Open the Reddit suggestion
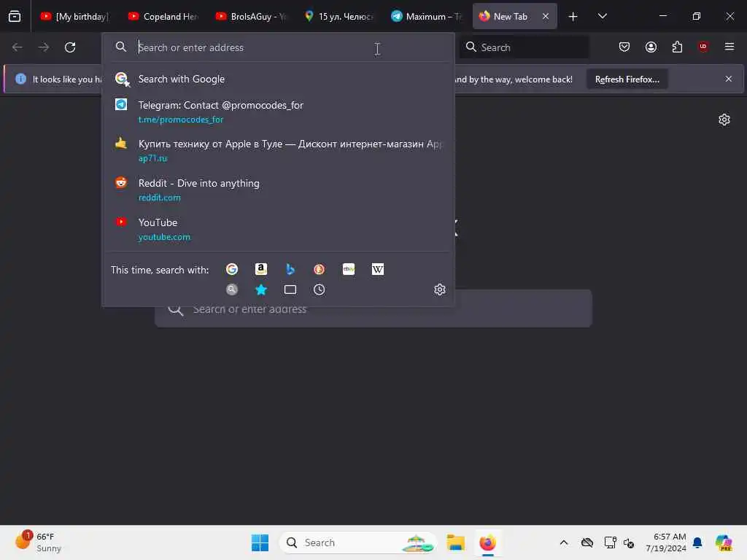This screenshot has width=747, height=560. click(x=278, y=190)
